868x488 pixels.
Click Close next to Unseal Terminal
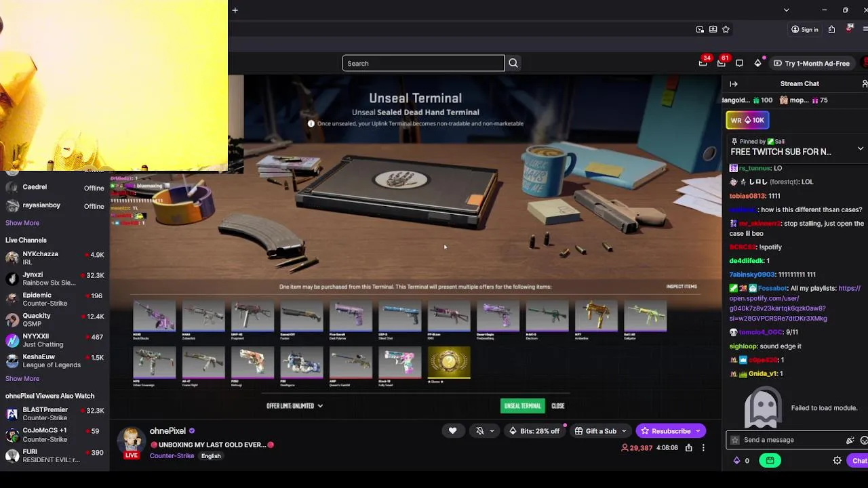pyautogui.click(x=557, y=406)
